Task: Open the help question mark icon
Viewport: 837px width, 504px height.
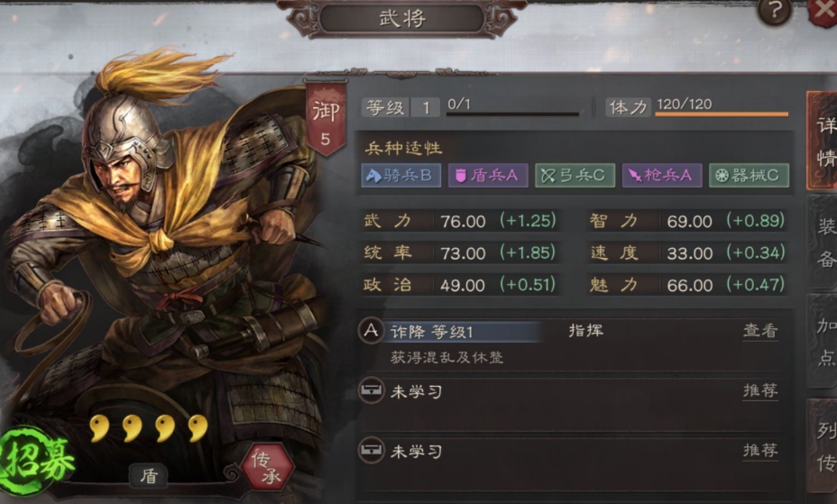Action: [774, 10]
